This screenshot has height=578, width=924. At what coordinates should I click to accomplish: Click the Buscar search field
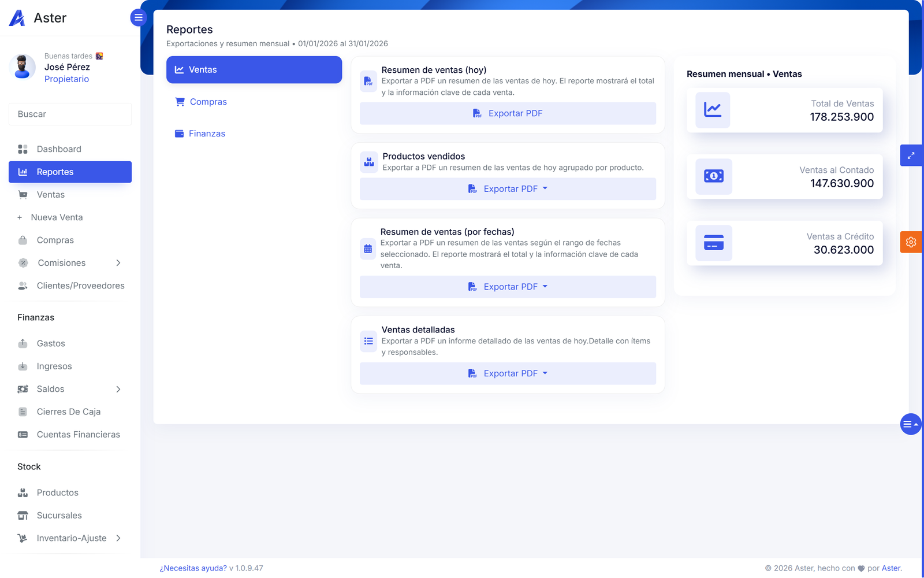(x=70, y=114)
